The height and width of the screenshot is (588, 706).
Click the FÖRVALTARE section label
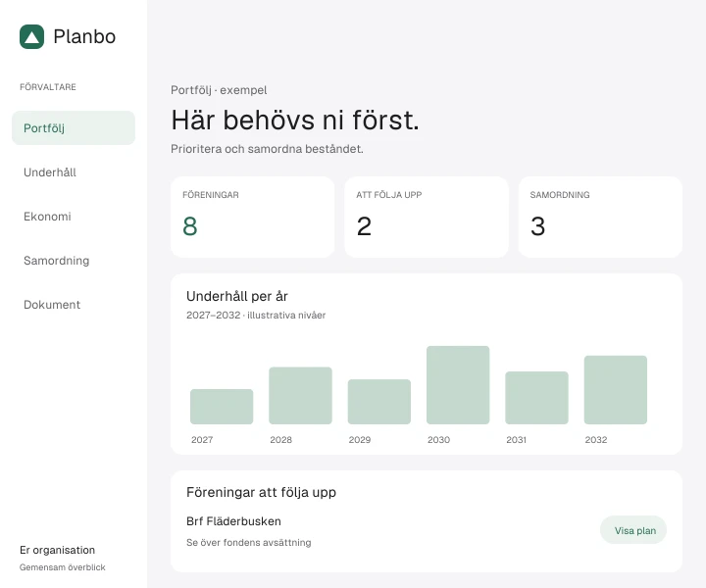click(x=48, y=87)
